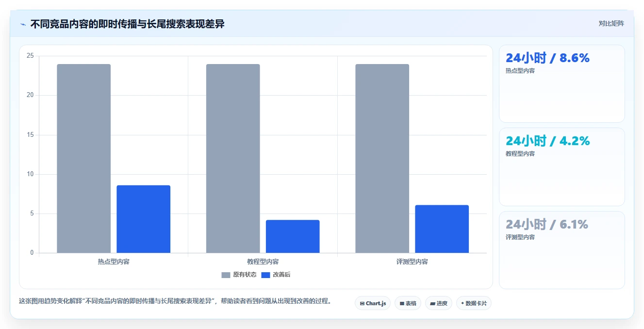Click the gray 原有状态 bar for 评测型内容
The image size is (644, 329).
[x=382, y=159]
